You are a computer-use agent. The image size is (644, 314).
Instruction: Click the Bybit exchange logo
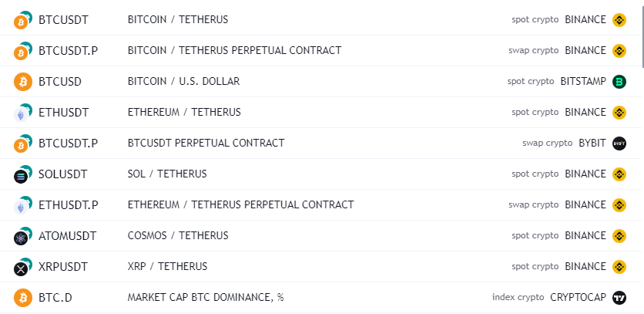click(x=619, y=143)
